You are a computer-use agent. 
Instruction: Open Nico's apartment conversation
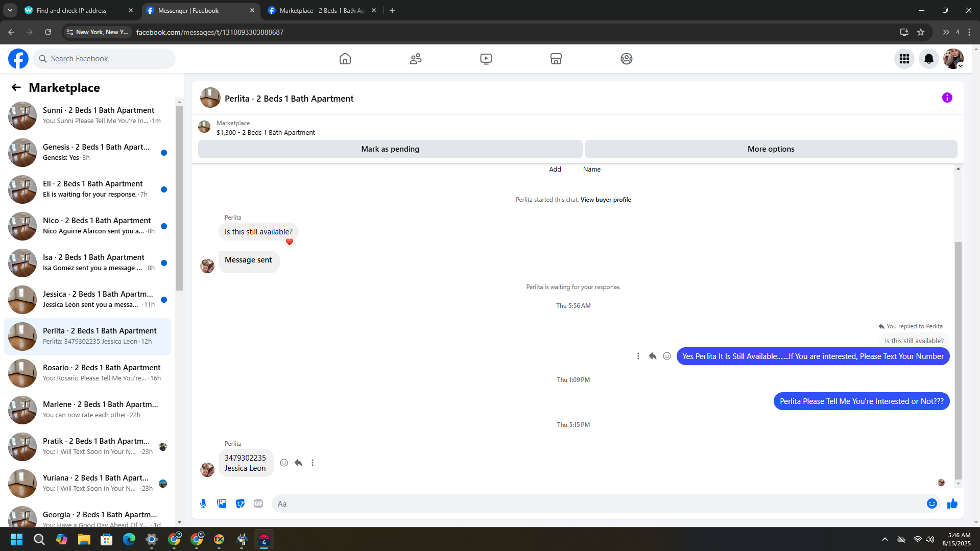87,226
